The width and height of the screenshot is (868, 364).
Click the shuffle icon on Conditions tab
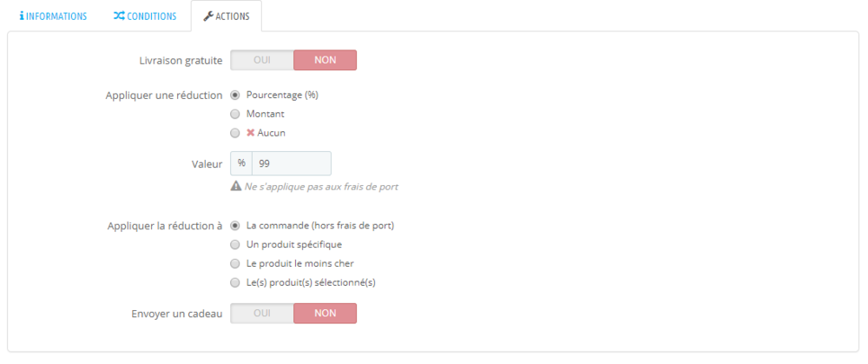click(x=119, y=17)
